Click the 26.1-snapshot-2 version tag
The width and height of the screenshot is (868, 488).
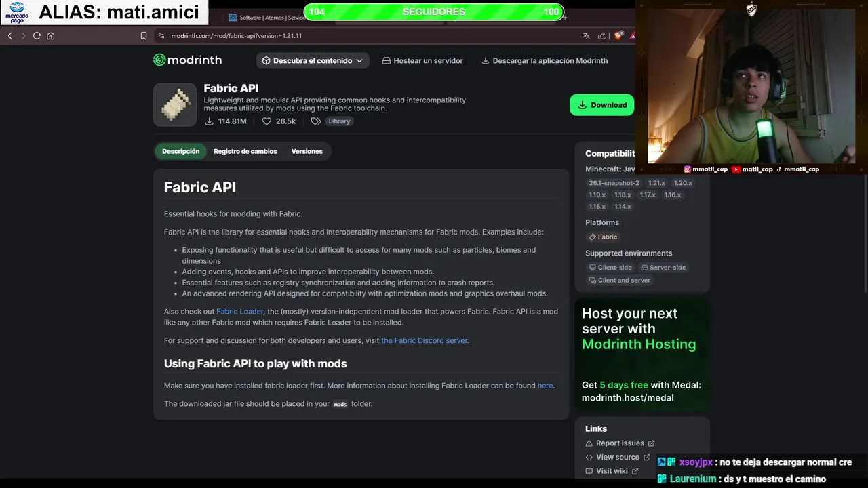[x=614, y=183]
